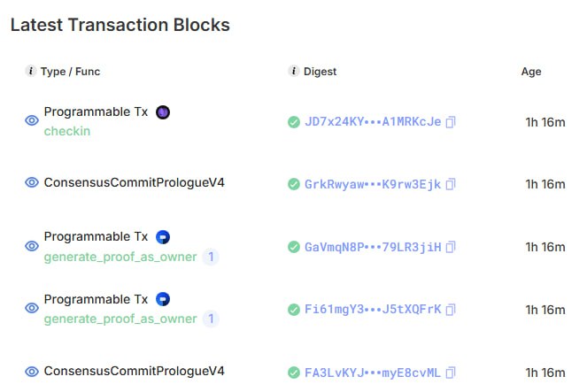Click count badge on first generate_proof_as_owner row
The height and width of the screenshot is (392, 587).
(211, 257)
